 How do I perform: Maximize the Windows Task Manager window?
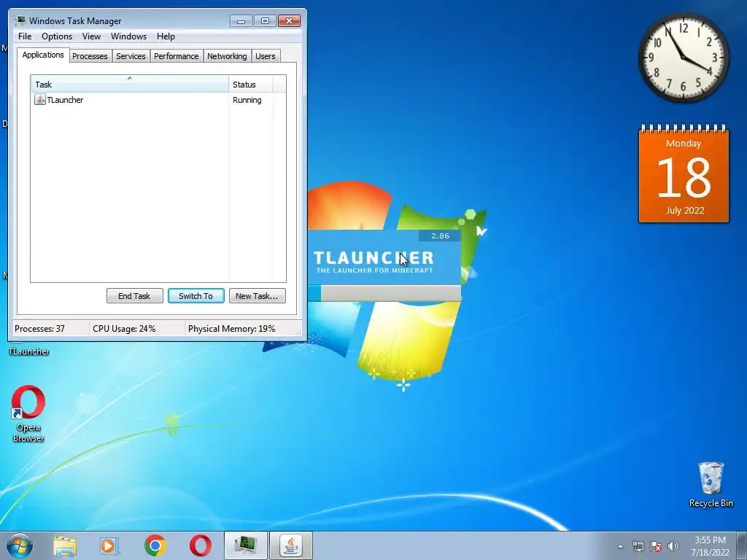[x=265, y=20]
